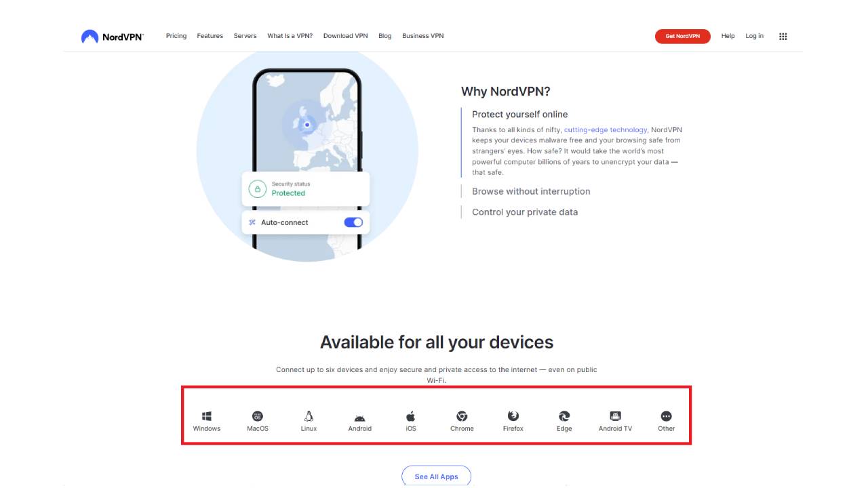This screenshot has height=488, width=868.
Task: Expand Control your private data section
Action: pyautogui.click(x=525, y=212)
